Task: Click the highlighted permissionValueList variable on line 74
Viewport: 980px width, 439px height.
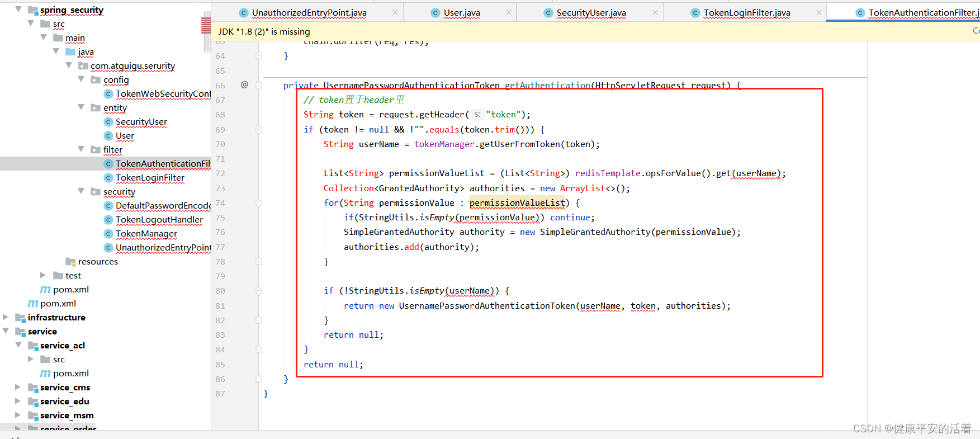Action: pos(517,203)
